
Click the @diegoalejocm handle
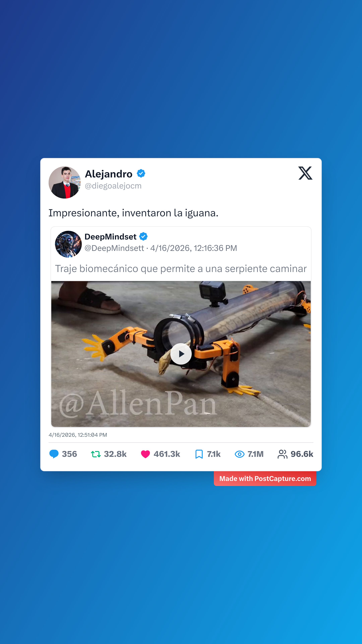(113, 186)
